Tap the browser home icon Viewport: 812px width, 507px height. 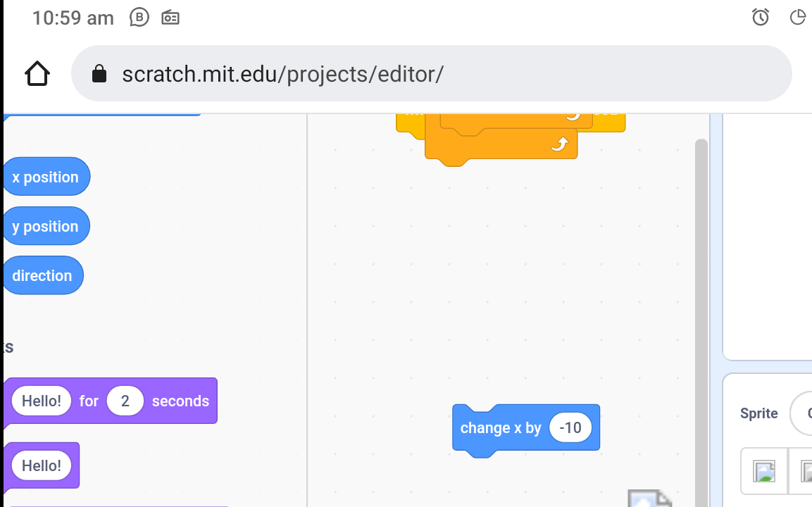click(37, 73)
